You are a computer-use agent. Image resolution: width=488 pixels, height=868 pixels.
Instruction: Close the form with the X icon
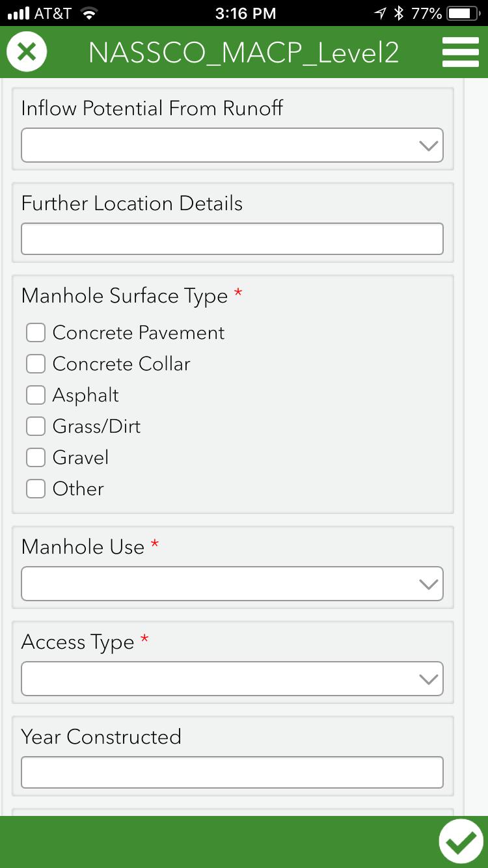coord(27,51)
